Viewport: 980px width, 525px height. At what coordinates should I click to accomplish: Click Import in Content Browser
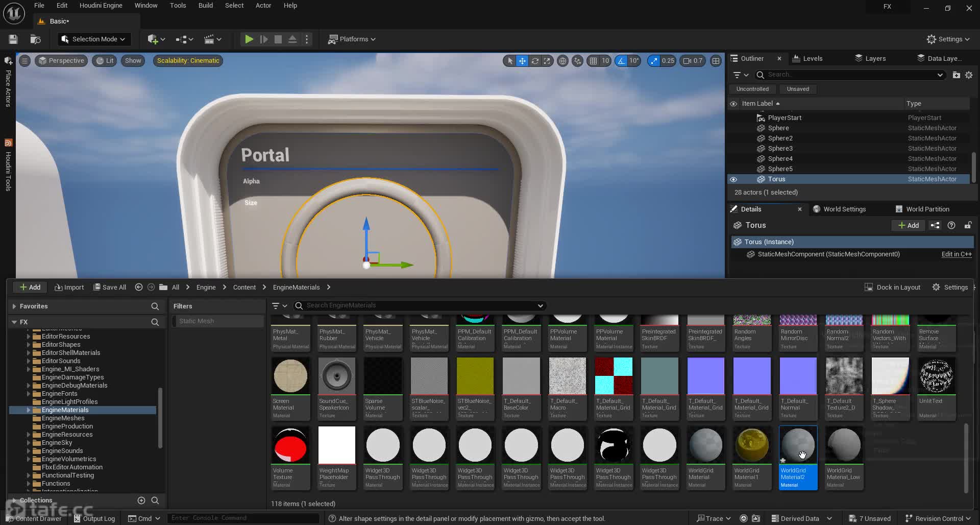coord(69,288)
